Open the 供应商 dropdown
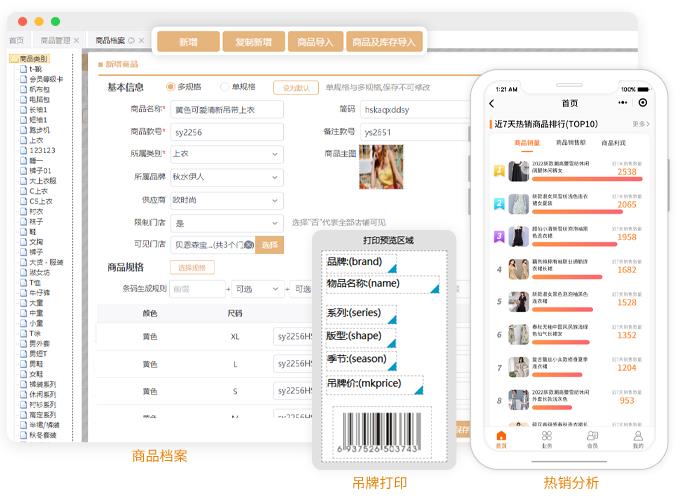This screenshot has height=500, width=678. [x=226, y=200]
